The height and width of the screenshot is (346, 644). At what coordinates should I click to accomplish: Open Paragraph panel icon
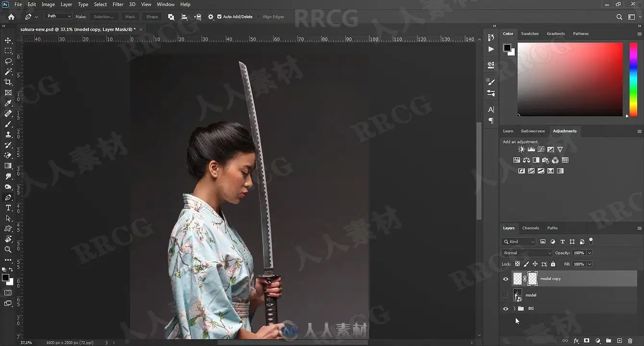(x=491, y=121)
